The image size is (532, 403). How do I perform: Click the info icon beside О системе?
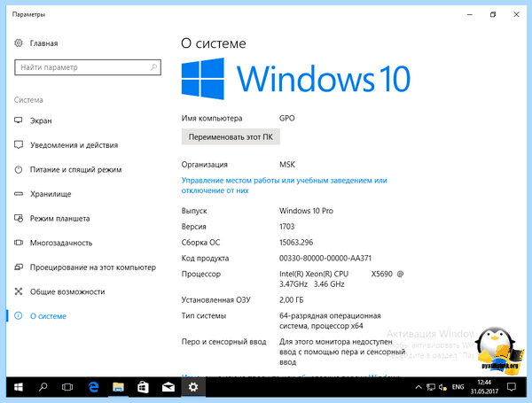19,316
